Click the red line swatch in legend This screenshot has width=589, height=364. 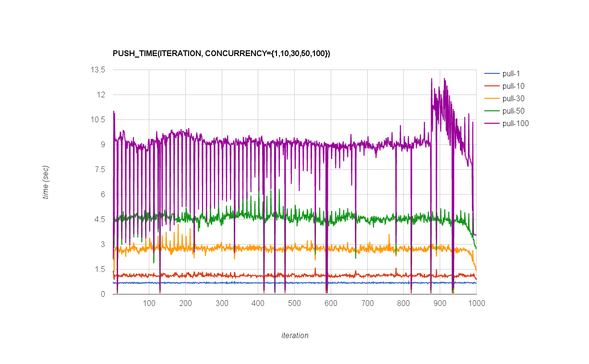tap(491, 86)
